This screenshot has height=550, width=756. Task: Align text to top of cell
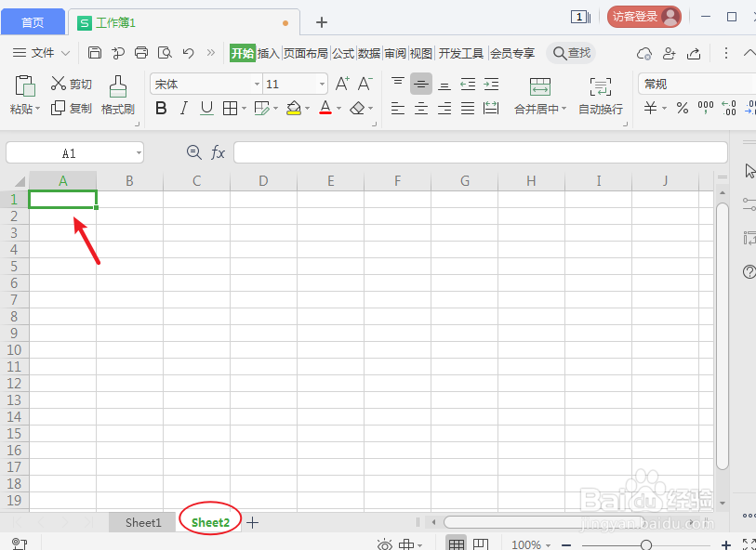pyautogui.click(x=398, y=84)
